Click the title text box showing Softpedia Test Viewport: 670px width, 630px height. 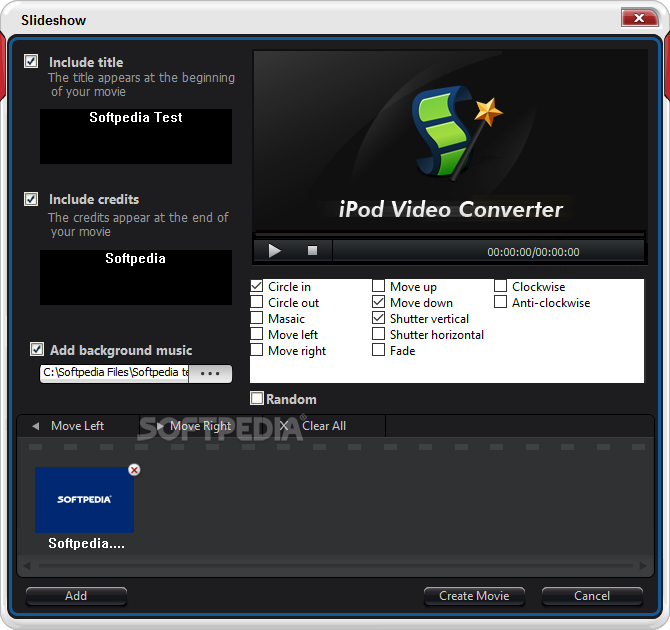[x=136, y=136]
